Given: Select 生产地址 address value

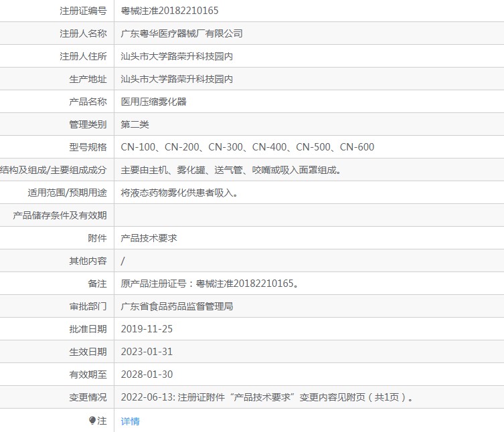Looking at the screenshot, I should coord(177,79).
